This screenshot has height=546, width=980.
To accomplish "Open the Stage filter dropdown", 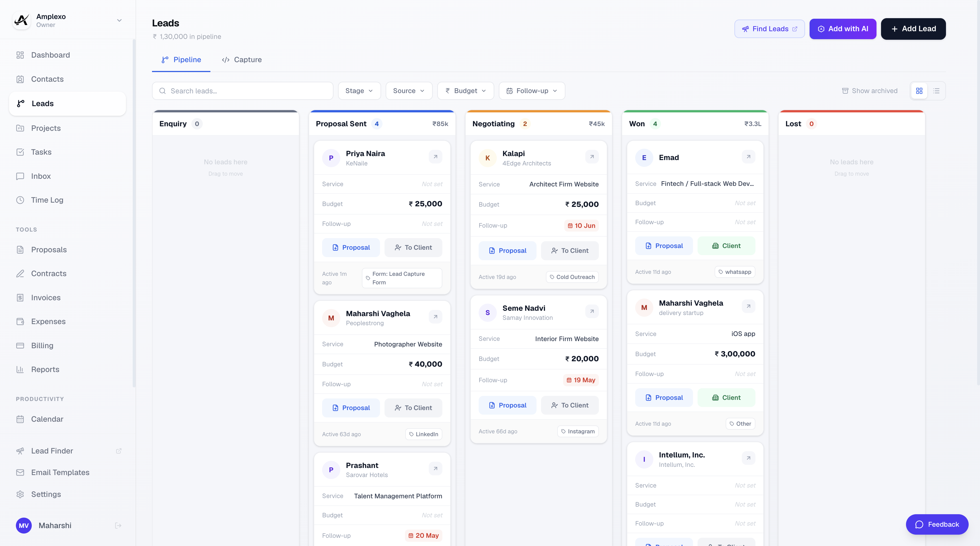I will [359, 91].
